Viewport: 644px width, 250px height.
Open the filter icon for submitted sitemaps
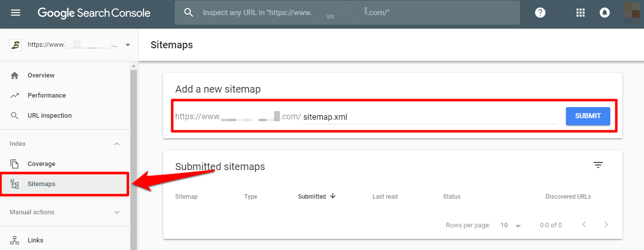point(598,165)
